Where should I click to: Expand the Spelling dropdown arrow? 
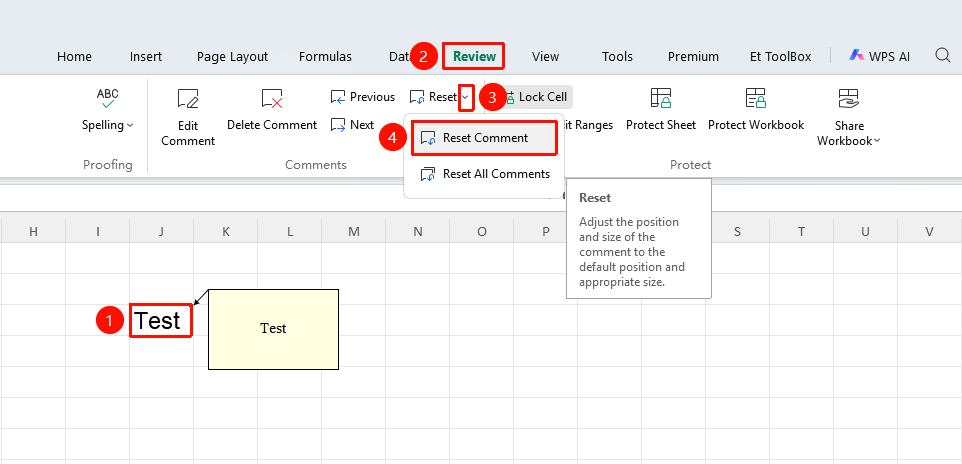coord(130,125)
